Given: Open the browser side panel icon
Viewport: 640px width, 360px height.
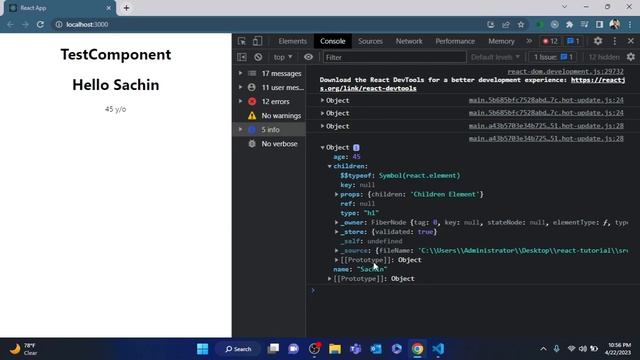Looking at the screenshot, I should click(x=599, y=24).
